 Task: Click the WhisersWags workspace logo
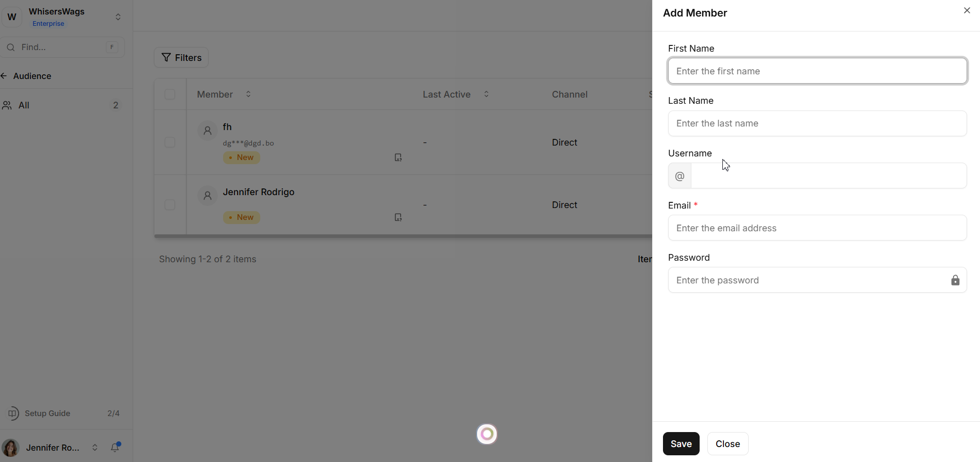pos(12,17)
